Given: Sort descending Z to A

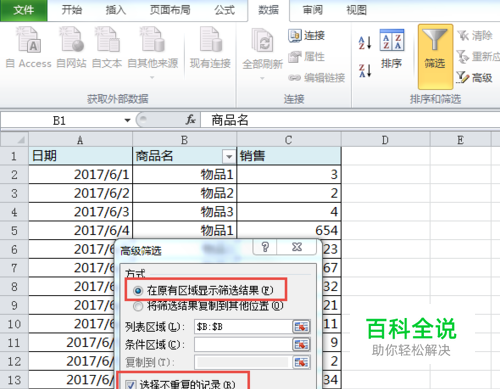Looking at the screenshot, I should point(365,70).
